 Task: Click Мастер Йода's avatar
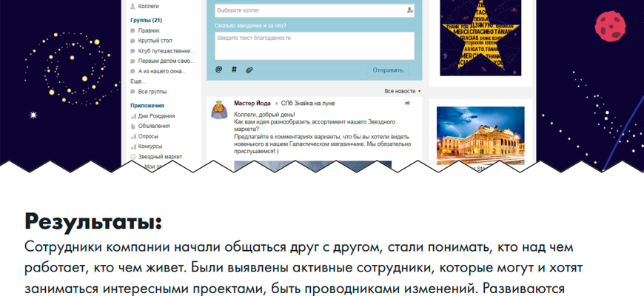[x=219, y=110]
